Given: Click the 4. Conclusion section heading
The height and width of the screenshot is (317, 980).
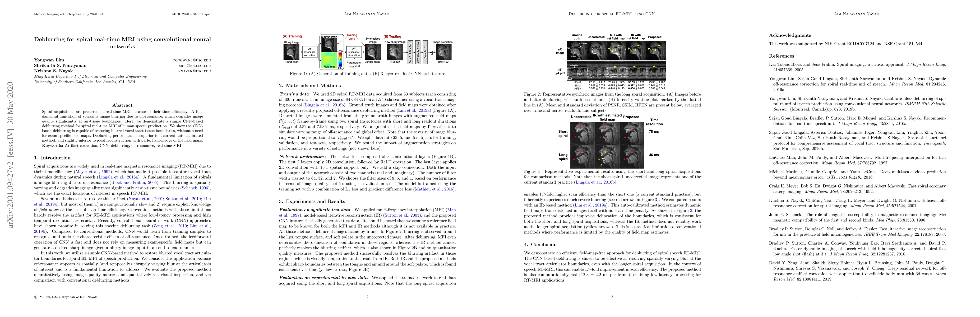Looking at the screenshot, I should [x=540, y=244].
